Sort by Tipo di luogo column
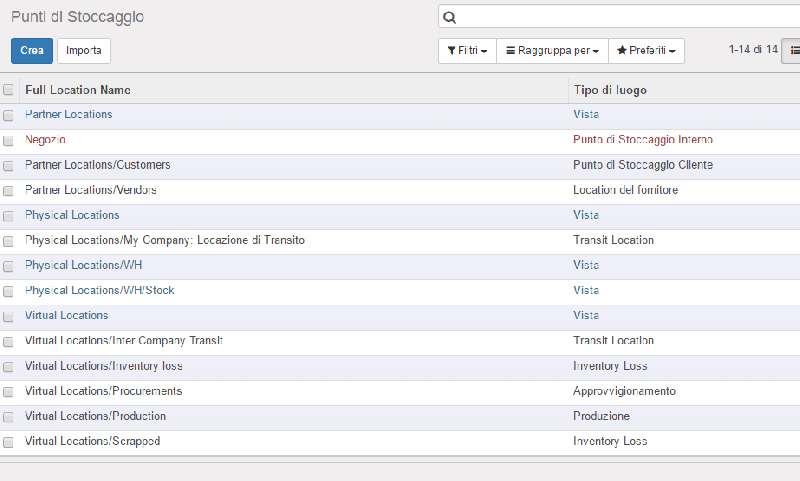Viewport: 800px width, 481px height. [610, 90]
